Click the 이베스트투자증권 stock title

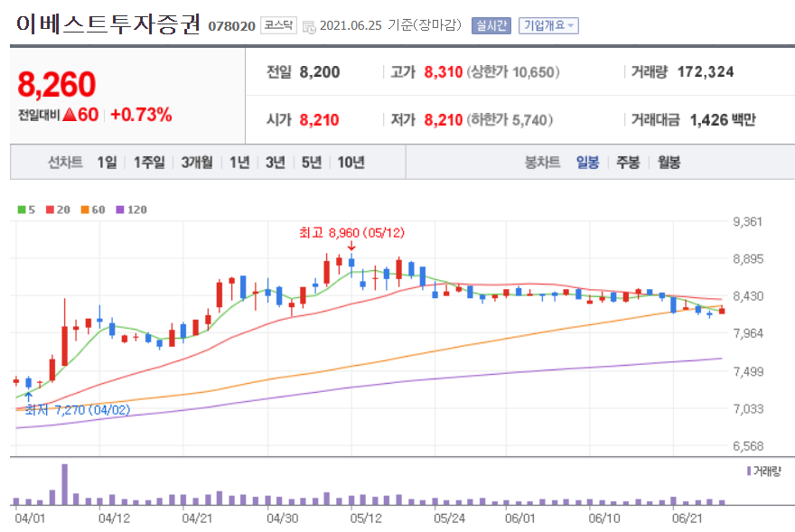coord(108,24)
